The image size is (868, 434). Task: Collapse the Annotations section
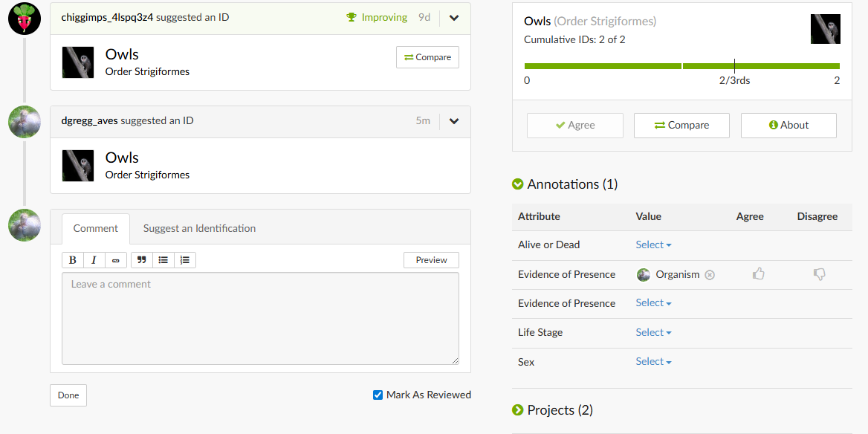[518, 184]
